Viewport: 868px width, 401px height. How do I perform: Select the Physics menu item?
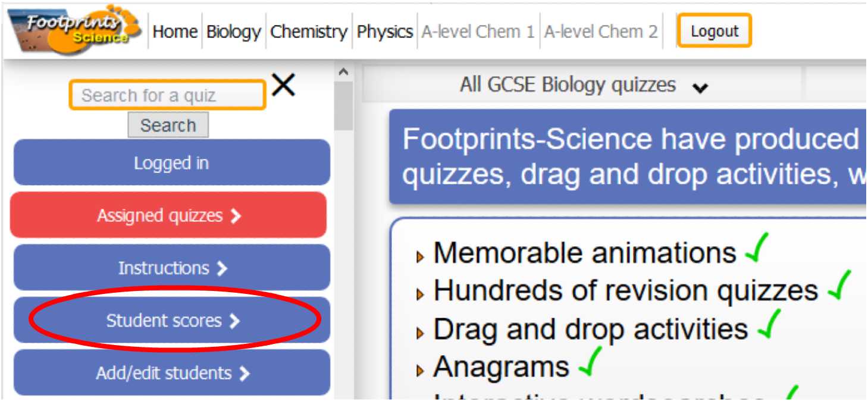(x=384, y=32)
